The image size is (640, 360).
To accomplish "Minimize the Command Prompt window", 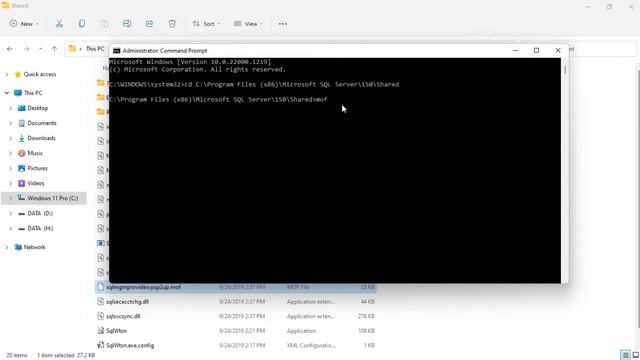I will coord(515,51).
